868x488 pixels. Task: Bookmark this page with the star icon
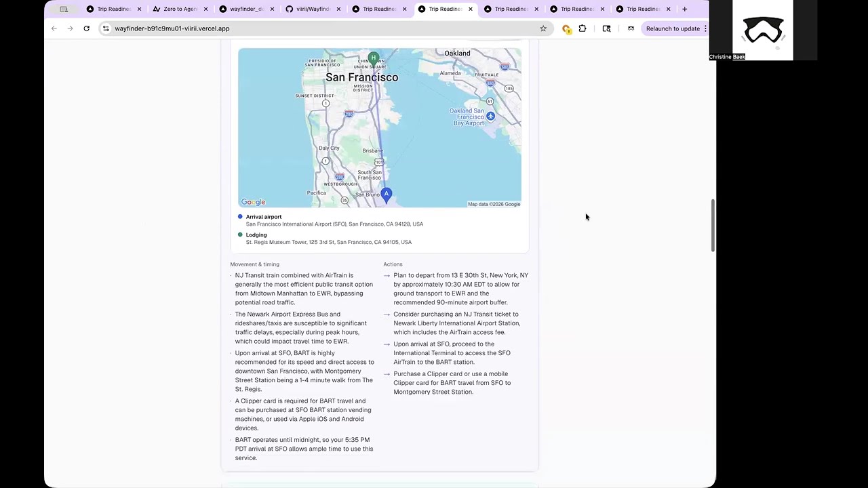tap(543, 28)
